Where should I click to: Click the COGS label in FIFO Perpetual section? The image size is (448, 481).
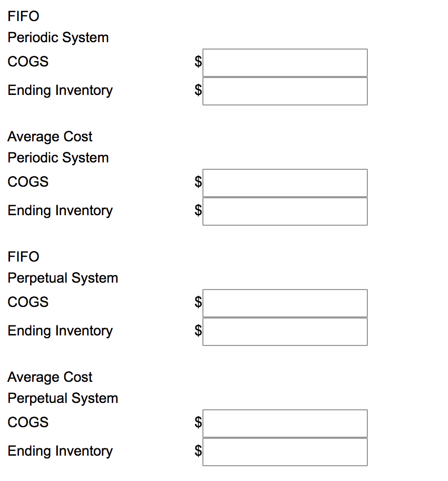tap(27, 302)
